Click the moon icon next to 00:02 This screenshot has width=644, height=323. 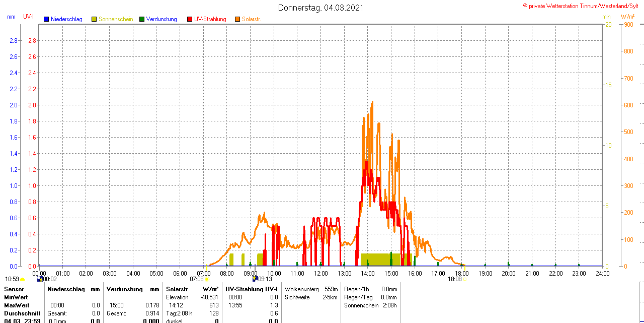point(40,279)
